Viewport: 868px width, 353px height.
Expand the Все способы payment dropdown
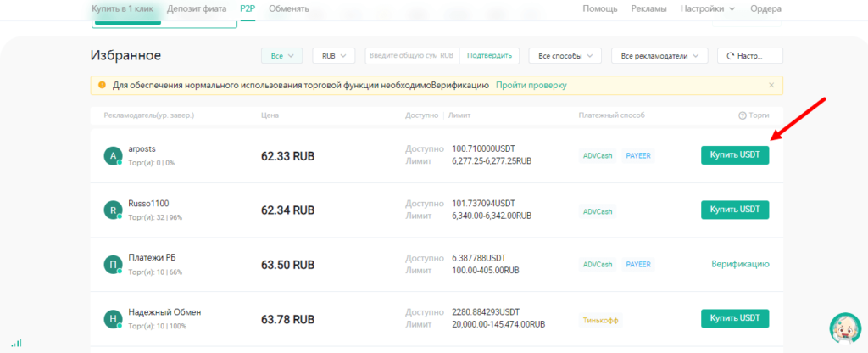tap(565, 56)
